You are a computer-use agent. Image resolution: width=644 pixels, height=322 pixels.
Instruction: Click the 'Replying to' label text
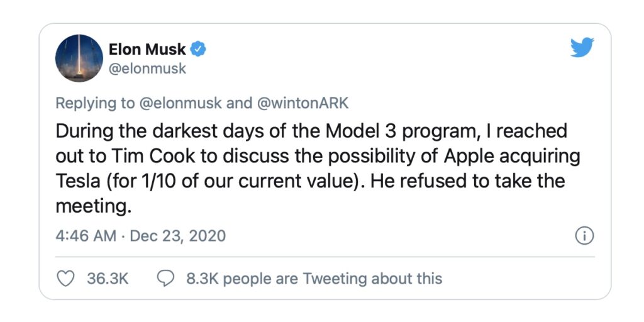point(95,103)
